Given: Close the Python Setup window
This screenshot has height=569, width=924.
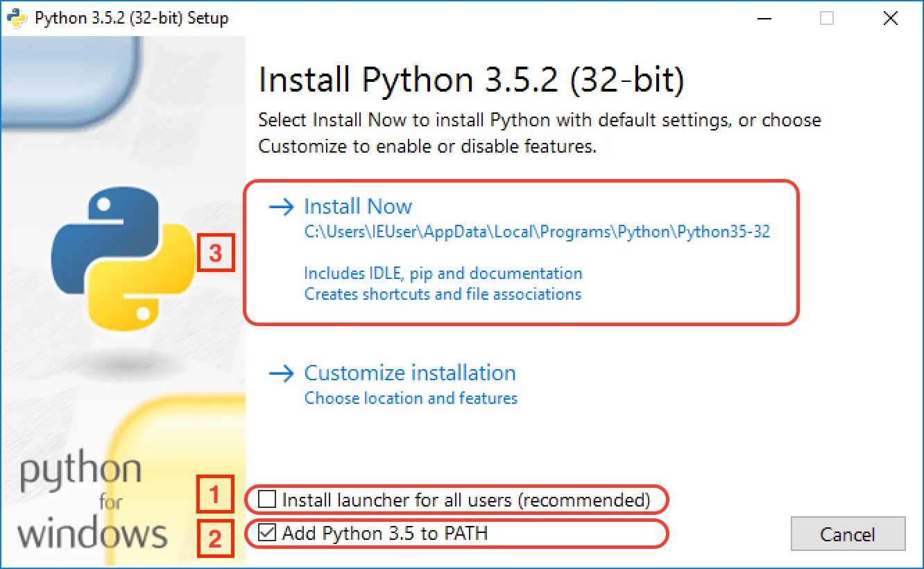Looking at the screenshot, I should (x=891, y=18).
